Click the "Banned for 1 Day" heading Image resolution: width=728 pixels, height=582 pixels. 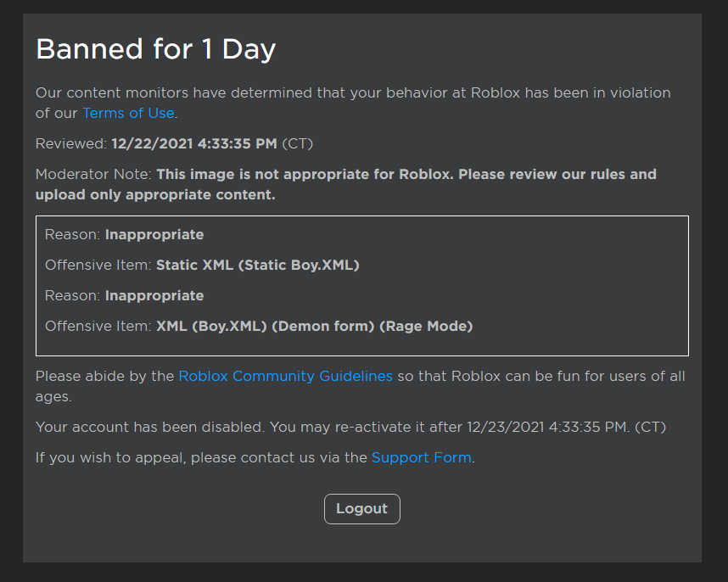155,49
